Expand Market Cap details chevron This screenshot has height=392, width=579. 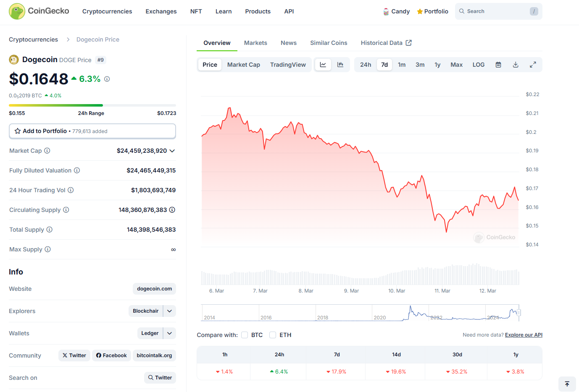(x=172, y=151)
